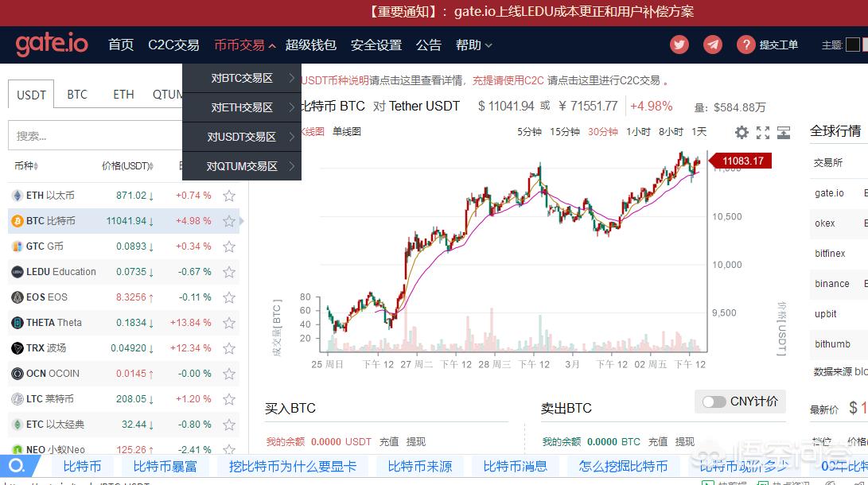Open chart settings gear icon
The image size is (868, 485).
741,132
